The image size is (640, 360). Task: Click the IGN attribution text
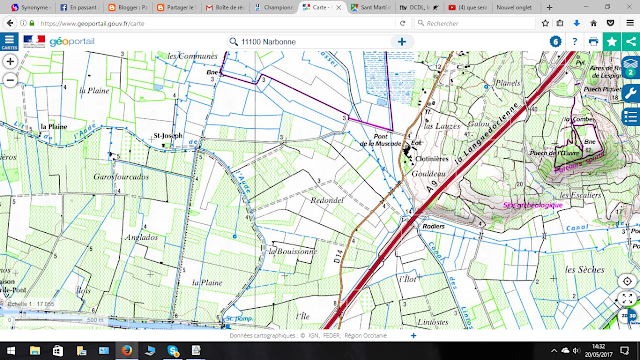[313, 336]
